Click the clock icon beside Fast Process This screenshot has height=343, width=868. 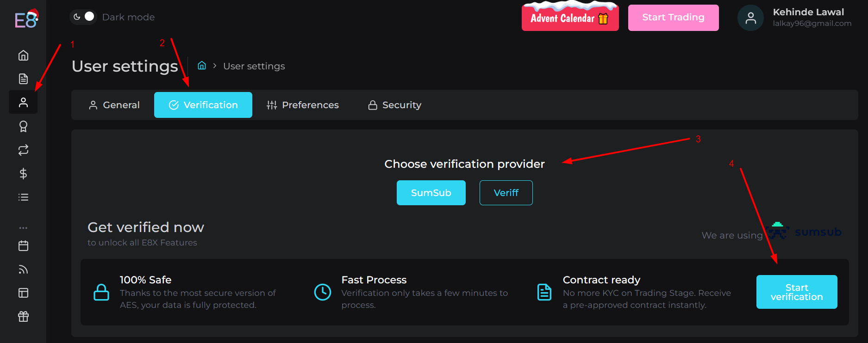pyautogui.click(x=323, y=292)
